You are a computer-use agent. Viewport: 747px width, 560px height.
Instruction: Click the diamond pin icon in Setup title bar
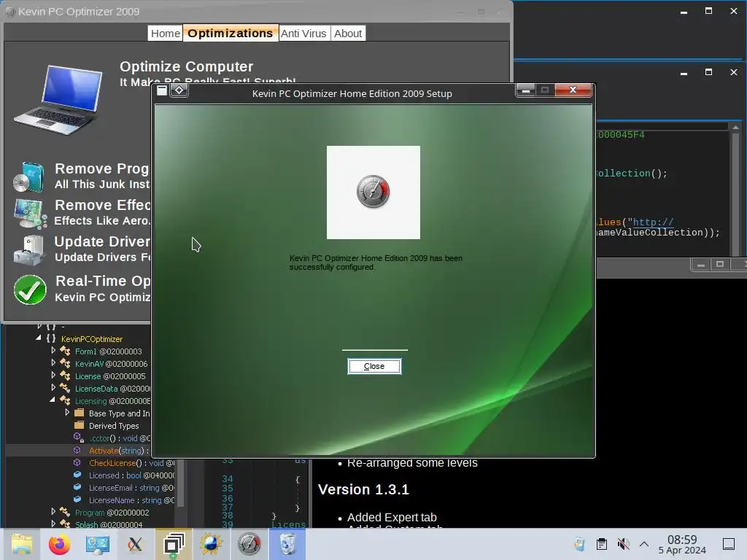click(x=179, y=90)
